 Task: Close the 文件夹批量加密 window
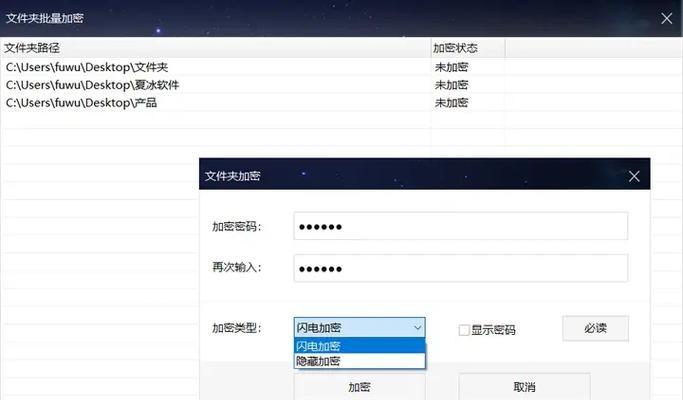(x=666, y=18)
